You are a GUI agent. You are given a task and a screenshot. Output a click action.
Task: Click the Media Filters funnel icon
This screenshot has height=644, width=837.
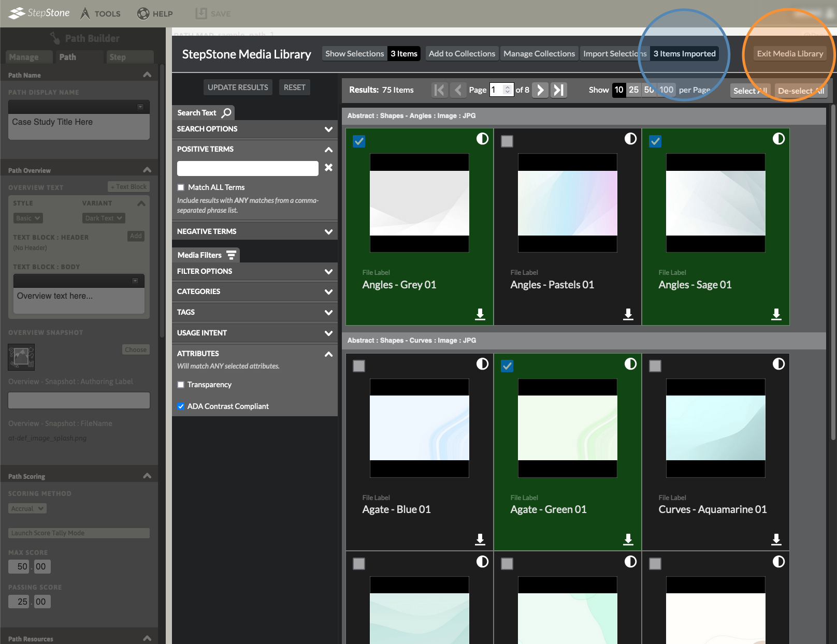(x=231, y=255)
